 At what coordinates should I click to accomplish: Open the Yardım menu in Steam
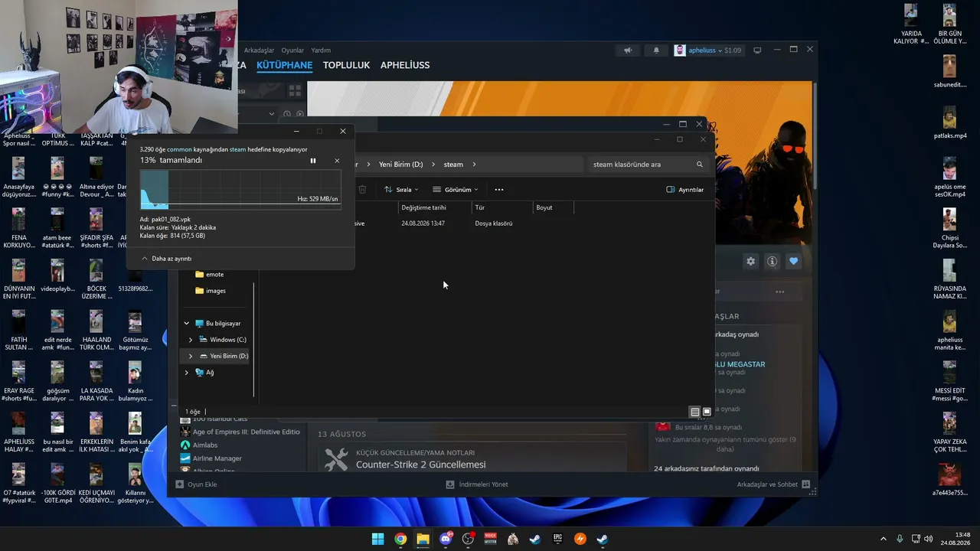321,51
